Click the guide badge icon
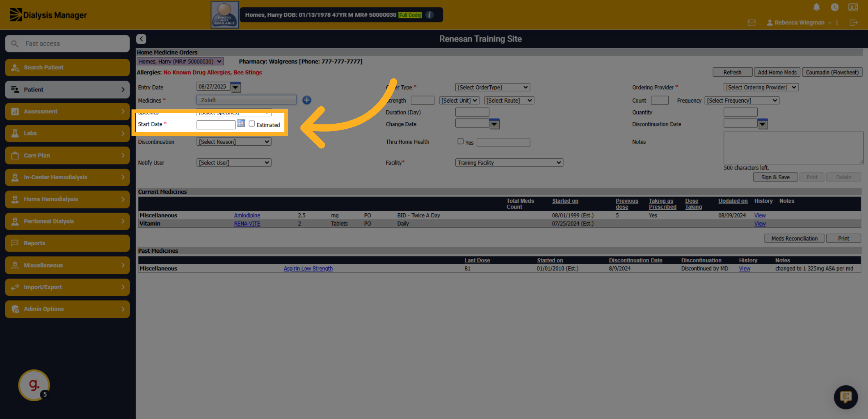 34,385
